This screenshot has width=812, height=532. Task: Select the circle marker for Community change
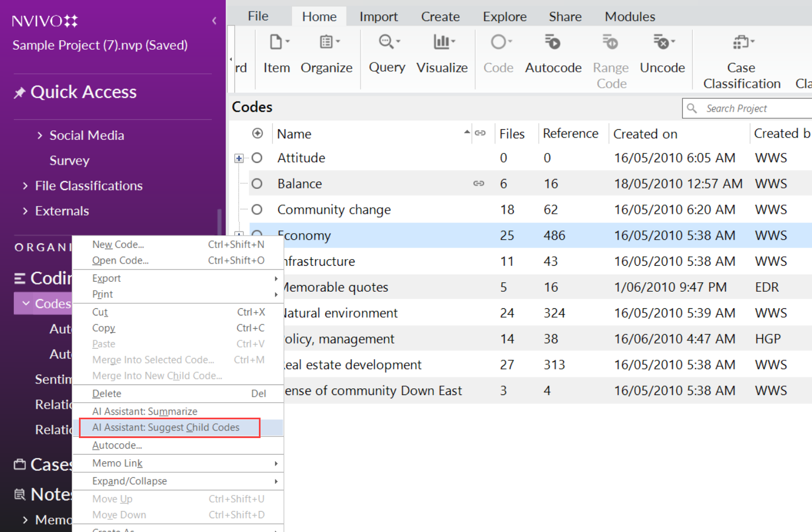click(x=257, y=209)
